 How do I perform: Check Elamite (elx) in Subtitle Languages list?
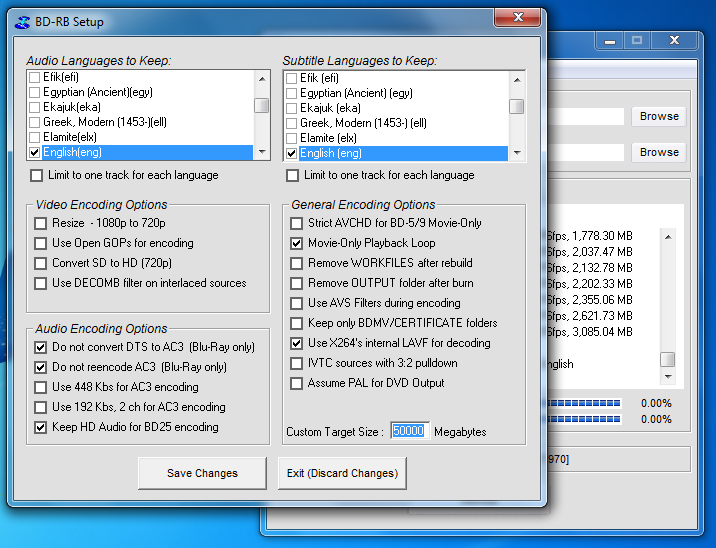(291, 138)
